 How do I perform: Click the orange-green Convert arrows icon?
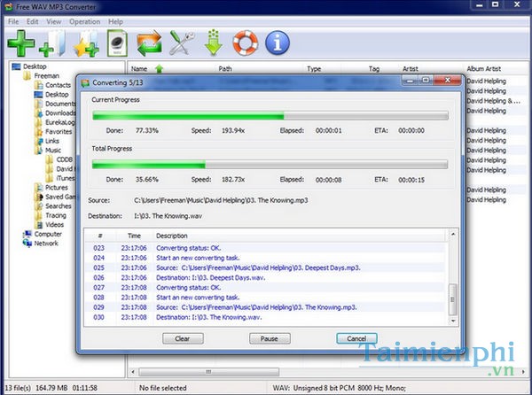click(x=149, y=43)
